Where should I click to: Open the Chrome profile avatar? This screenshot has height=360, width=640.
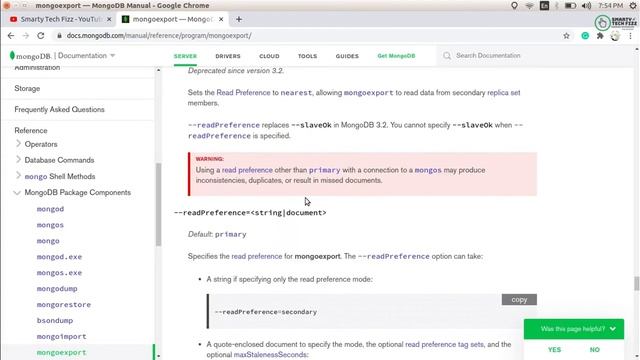tap(615, 36)
